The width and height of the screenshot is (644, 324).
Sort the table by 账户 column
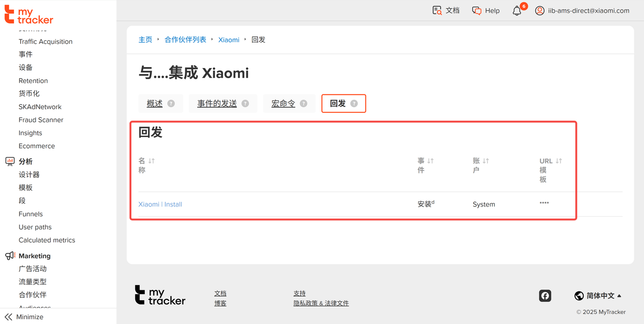(486, 161)
